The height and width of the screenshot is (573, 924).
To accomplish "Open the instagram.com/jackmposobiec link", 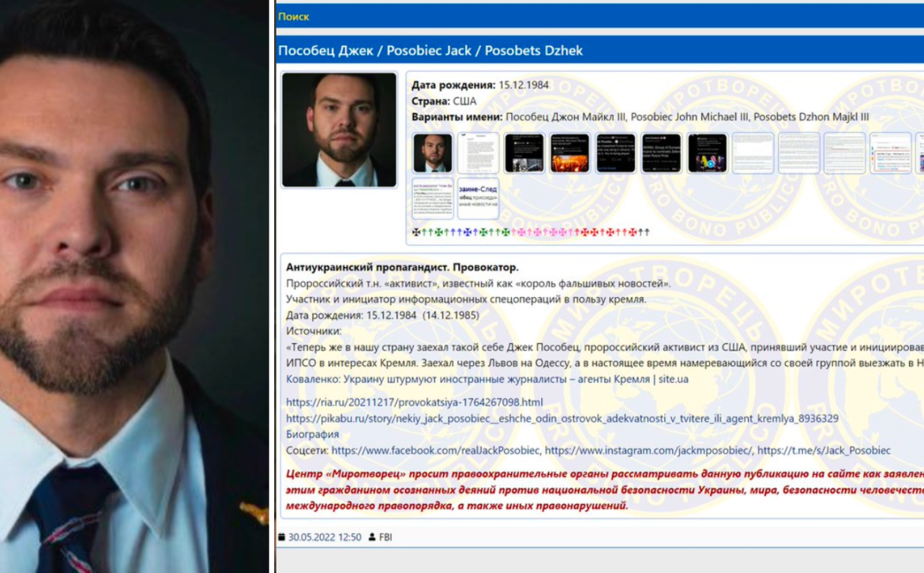I will tap(648, 450).
